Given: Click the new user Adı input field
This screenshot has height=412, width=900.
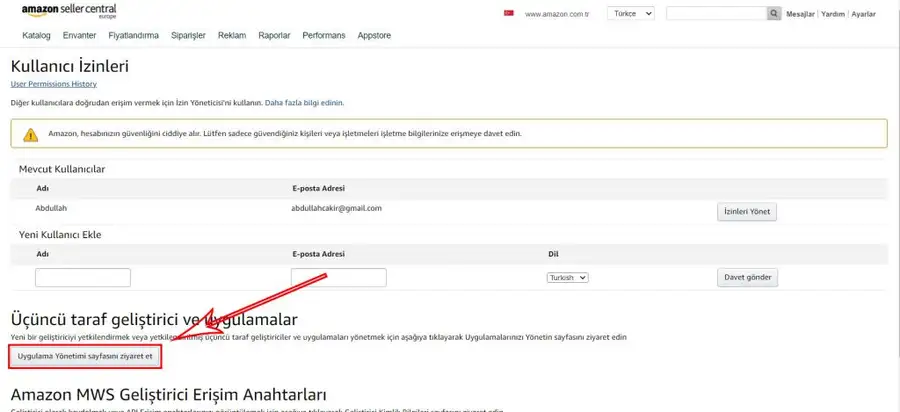Looking at the screenshot, I should [x=83, y=278].
